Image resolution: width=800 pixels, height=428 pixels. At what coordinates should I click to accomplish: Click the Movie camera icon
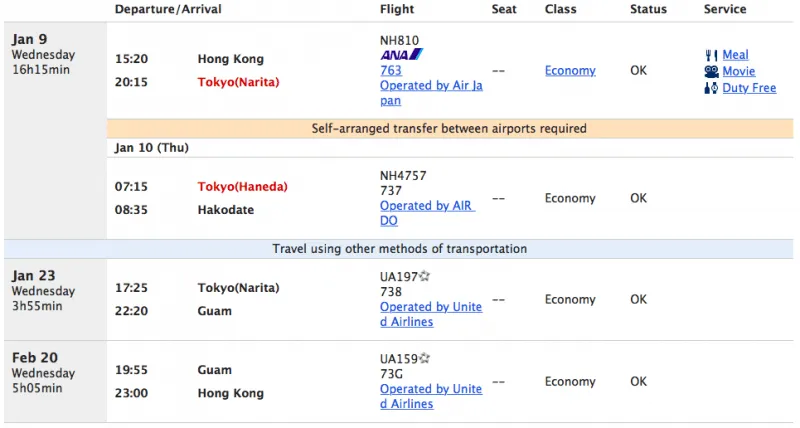tap(711, 71)
